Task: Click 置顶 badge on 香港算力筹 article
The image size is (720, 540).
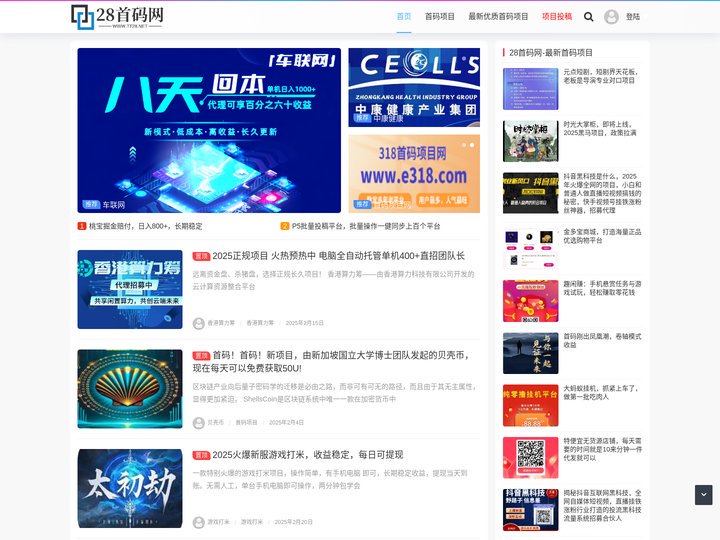Action: click(x=201, y=256)
